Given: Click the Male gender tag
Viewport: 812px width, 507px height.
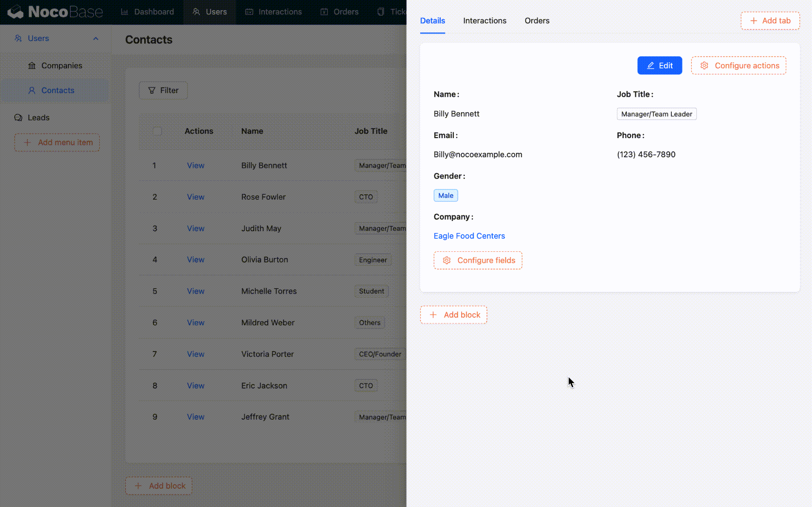Looking at the screenshot, I should 446,196.
